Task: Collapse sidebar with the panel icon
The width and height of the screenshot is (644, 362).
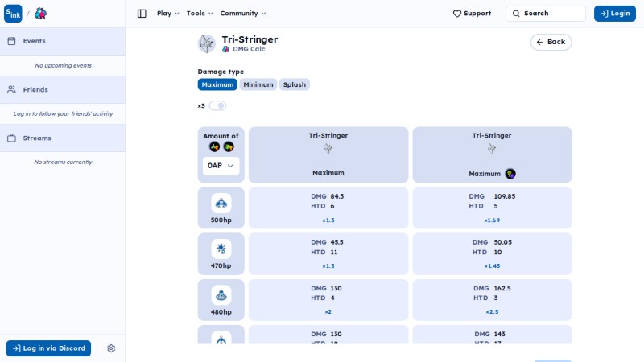Action: [142, 14]
